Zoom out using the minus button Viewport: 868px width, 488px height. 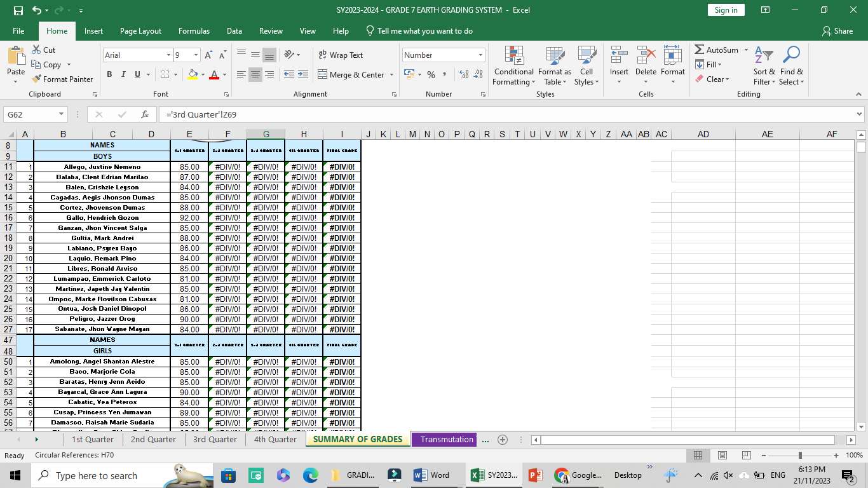tap(764, 456)
